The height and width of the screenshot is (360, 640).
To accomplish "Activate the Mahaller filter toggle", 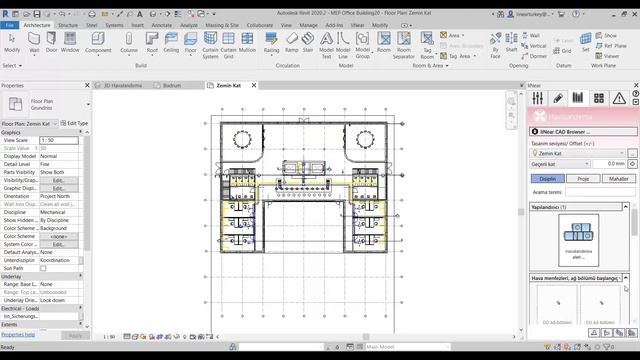I will [x=619, y=179].
